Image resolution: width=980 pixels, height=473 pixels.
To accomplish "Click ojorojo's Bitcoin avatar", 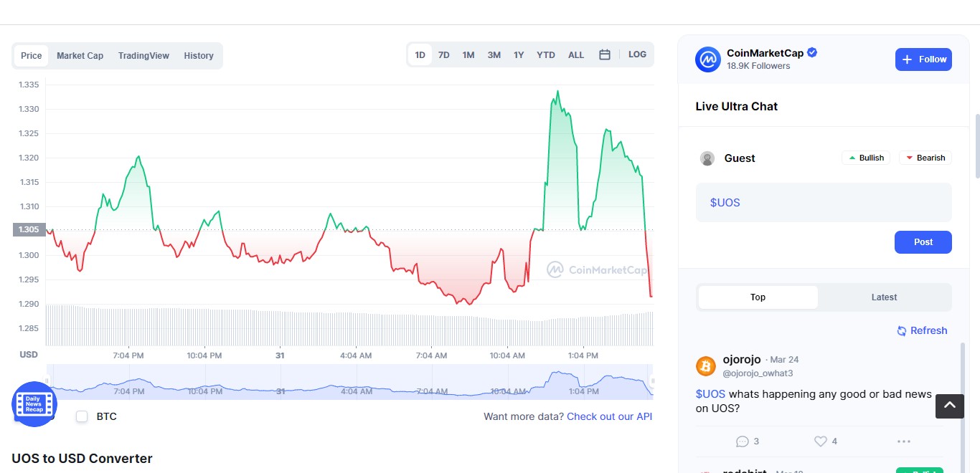I will click(x=706, y=366).
